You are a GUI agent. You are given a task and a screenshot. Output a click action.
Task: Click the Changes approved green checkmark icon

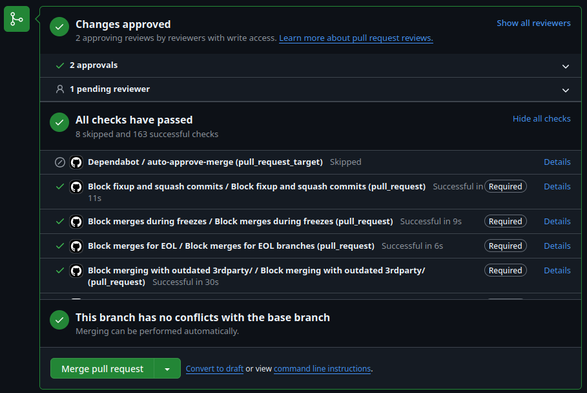point(59,27)
